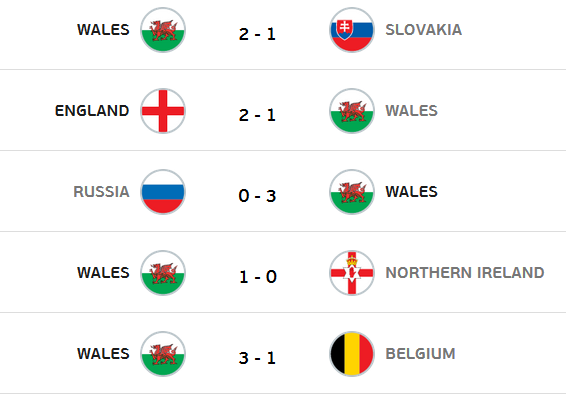Screen dimensions: 566x401
Task: Select the SLOVAKIA team name
Action: 424,30
